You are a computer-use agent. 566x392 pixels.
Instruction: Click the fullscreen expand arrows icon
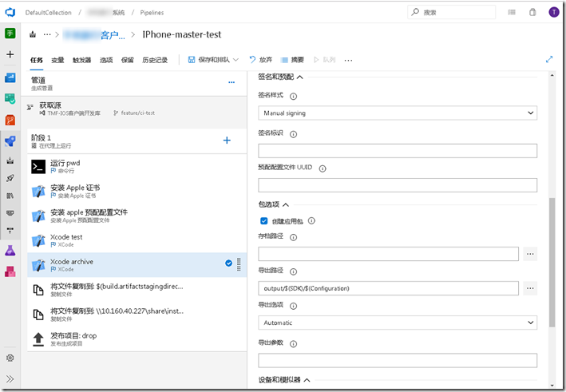tap(548, 59)
